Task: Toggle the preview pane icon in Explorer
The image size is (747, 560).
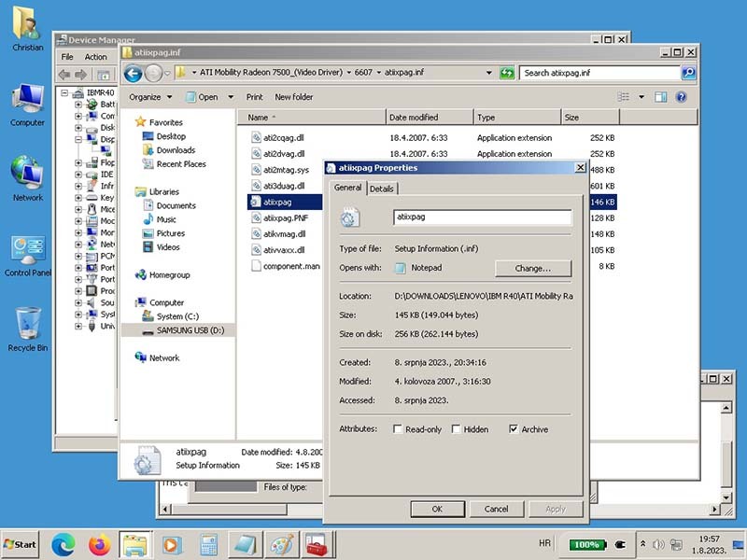Action: click(661, 97)
